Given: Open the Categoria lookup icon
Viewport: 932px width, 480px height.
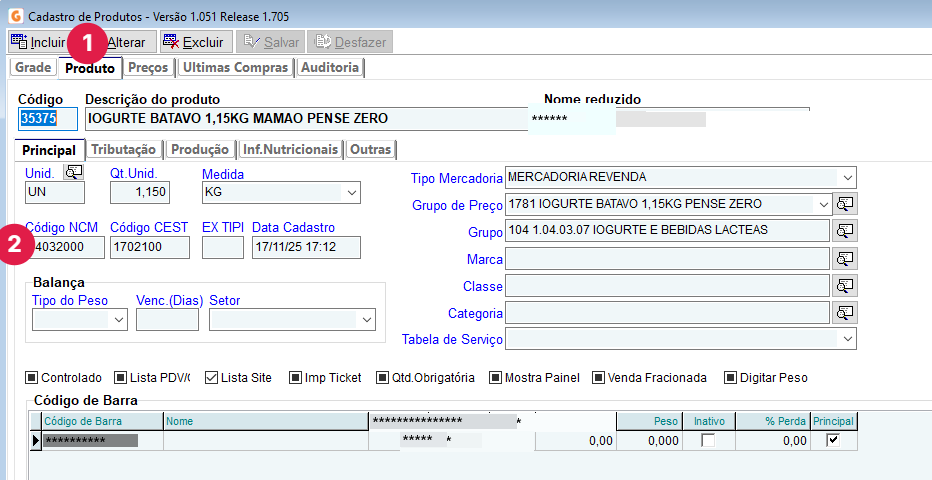Looking at the screenshot, I should click(845, 312).
